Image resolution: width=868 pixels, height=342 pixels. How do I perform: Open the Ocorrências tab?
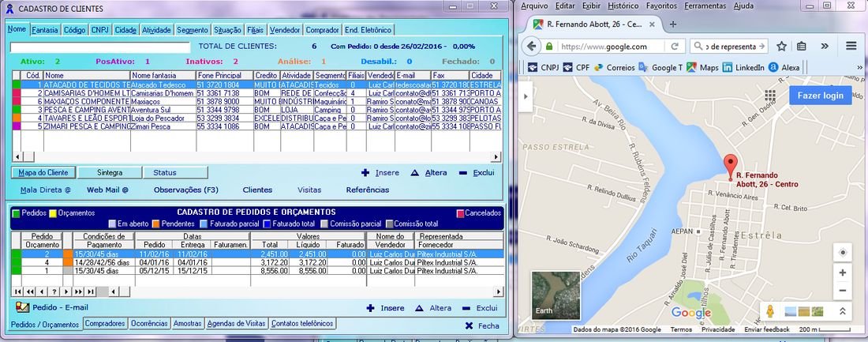tap(149, 323)
